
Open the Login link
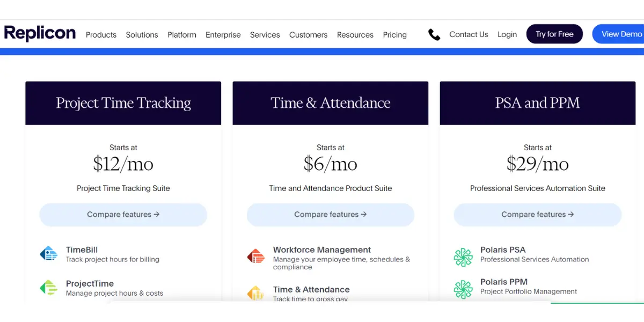point(507,34)
